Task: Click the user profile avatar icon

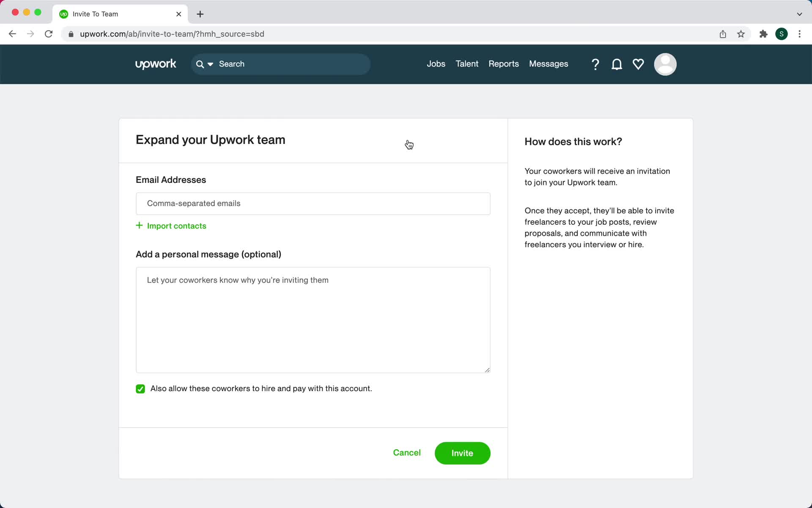Action: (665, 64)
